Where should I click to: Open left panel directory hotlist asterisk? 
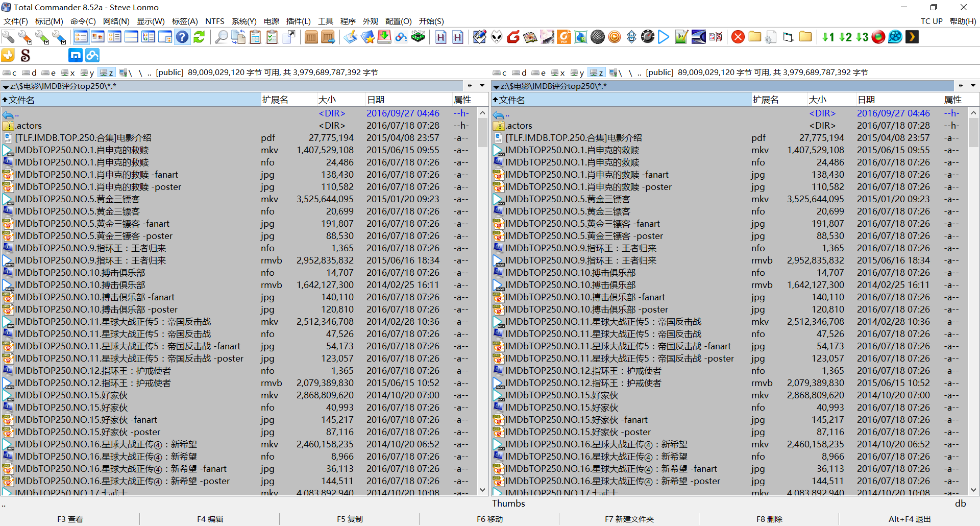point(470,86)
